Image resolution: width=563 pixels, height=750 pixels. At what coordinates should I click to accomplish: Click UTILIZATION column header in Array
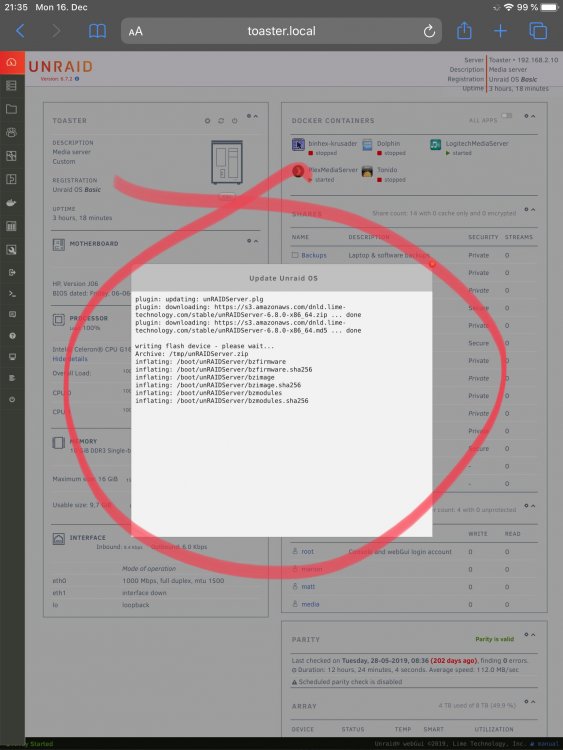pos(494,729)
